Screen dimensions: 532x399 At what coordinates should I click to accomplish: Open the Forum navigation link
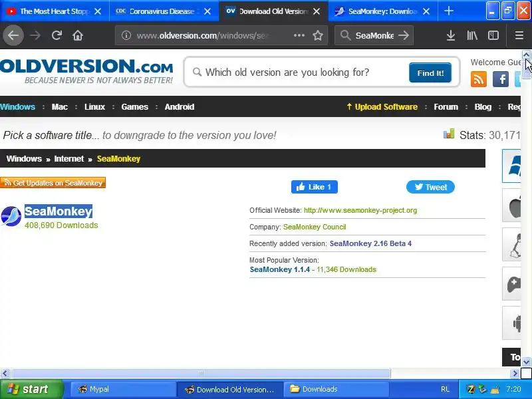[446, 107]
